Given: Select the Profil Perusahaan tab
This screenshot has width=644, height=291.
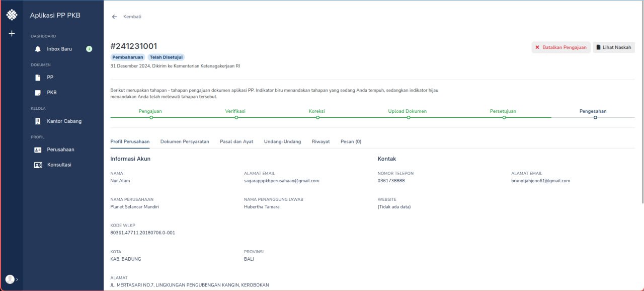Looking at the screenshot, I should (x=130, y=141).
